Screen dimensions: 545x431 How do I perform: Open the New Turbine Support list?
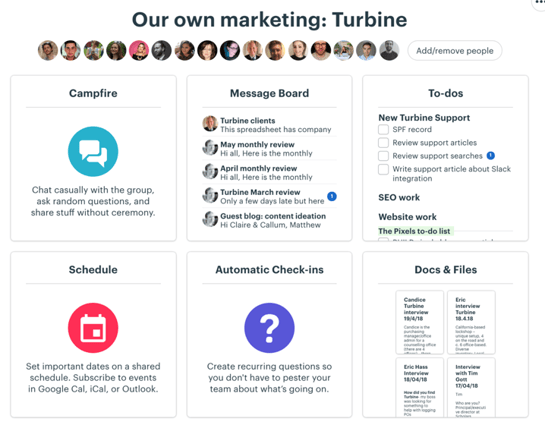[x=424, y=117]
